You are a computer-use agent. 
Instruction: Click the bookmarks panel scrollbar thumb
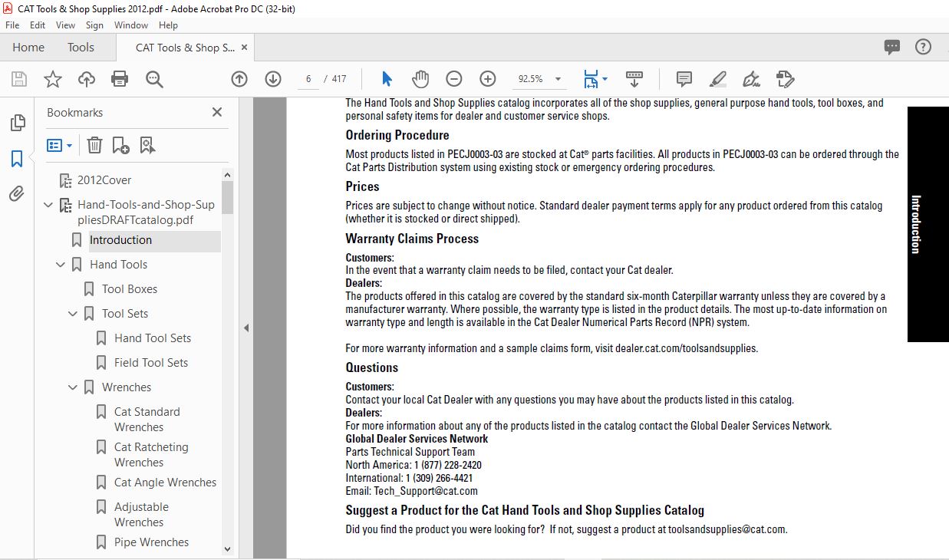(x=227, y=198)
